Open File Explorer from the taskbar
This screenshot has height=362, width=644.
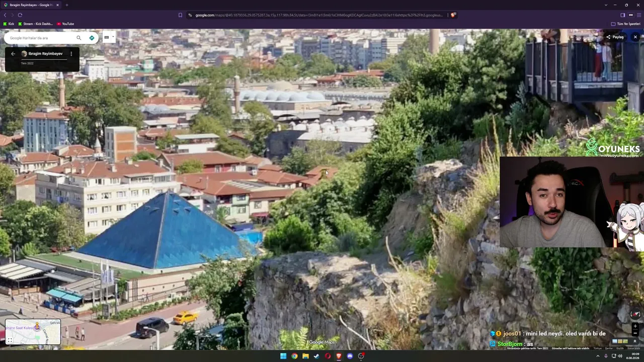(x=305, y=356)
